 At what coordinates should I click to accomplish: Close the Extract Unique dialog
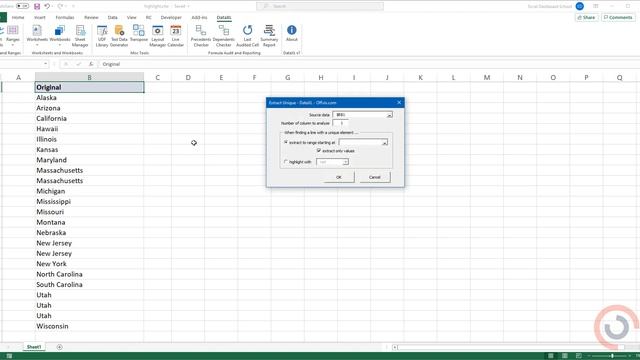click(x=399, y=102)
